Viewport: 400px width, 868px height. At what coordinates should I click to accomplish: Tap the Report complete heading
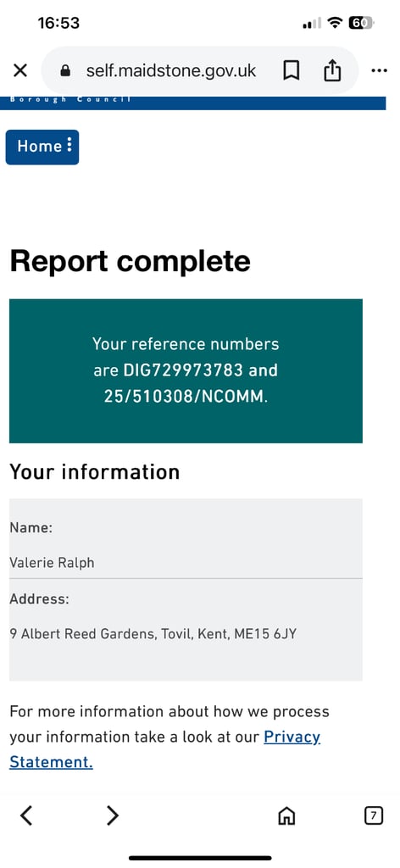[x=130, y=261]
